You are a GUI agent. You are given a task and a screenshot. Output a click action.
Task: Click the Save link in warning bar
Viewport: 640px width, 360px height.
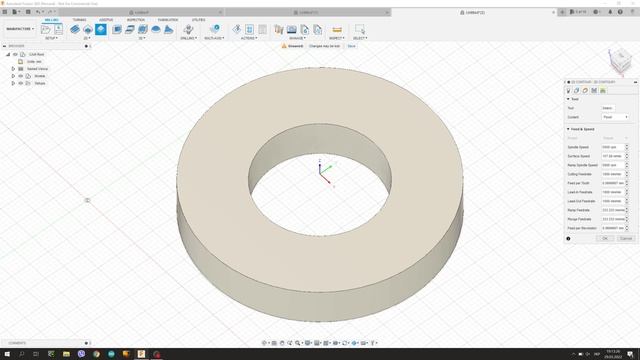coord(351,46)
